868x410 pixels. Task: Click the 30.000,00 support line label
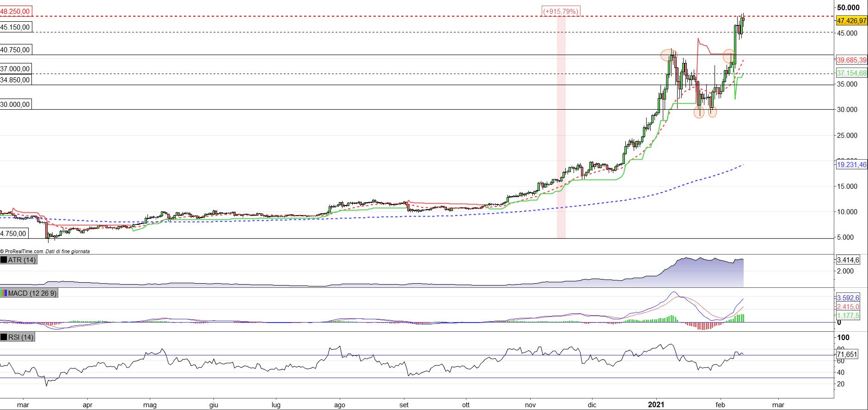click(15, 105)
